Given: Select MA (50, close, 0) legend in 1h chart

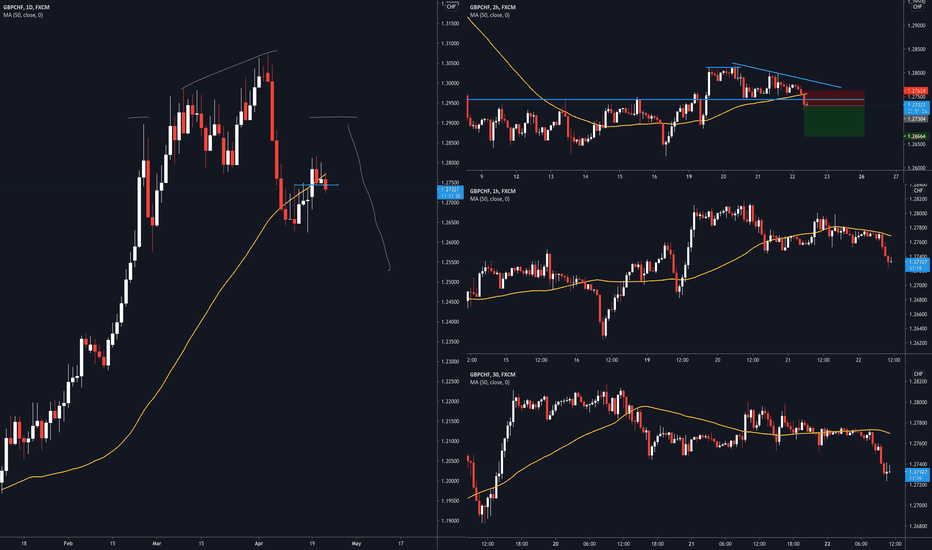Looking at the screenshot, I should [490, 199].
